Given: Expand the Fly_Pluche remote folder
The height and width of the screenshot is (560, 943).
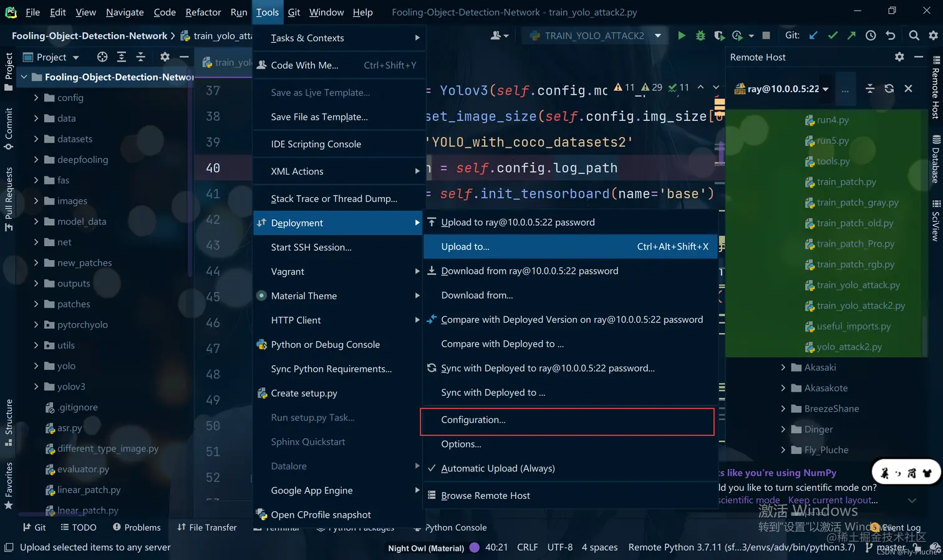Looking at the screenshot, I should click(x=783, y=450).
